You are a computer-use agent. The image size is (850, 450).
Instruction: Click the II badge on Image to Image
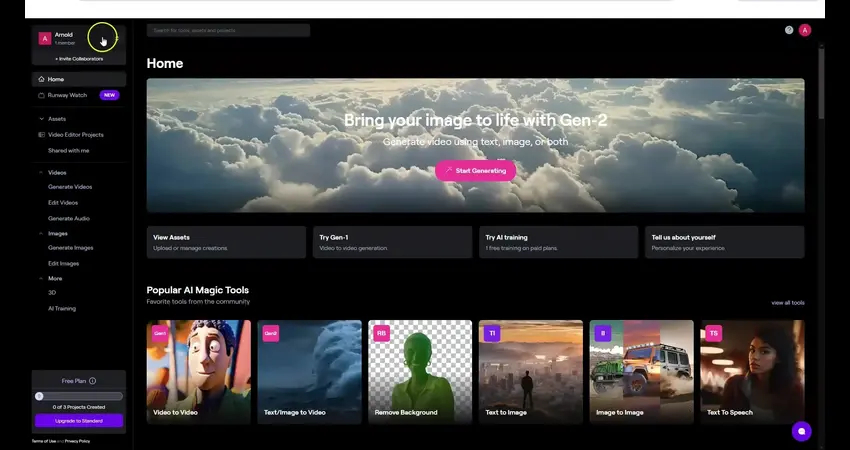coord(603,333)
